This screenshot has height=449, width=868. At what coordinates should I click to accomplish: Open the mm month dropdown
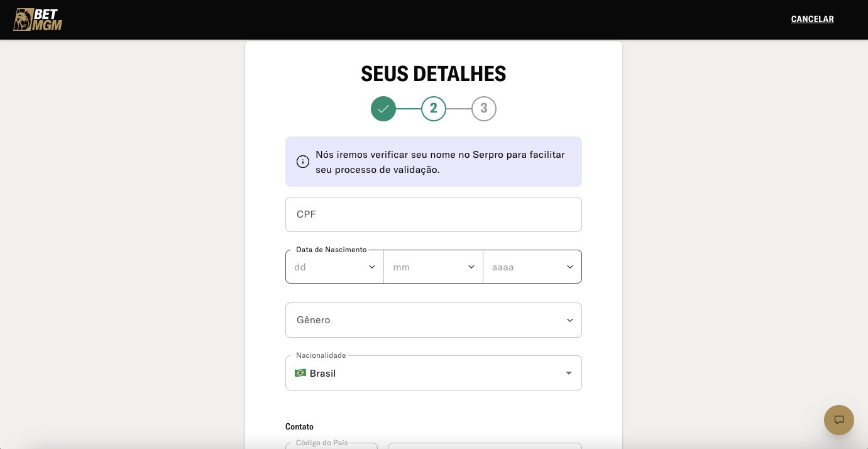point(434,267)
